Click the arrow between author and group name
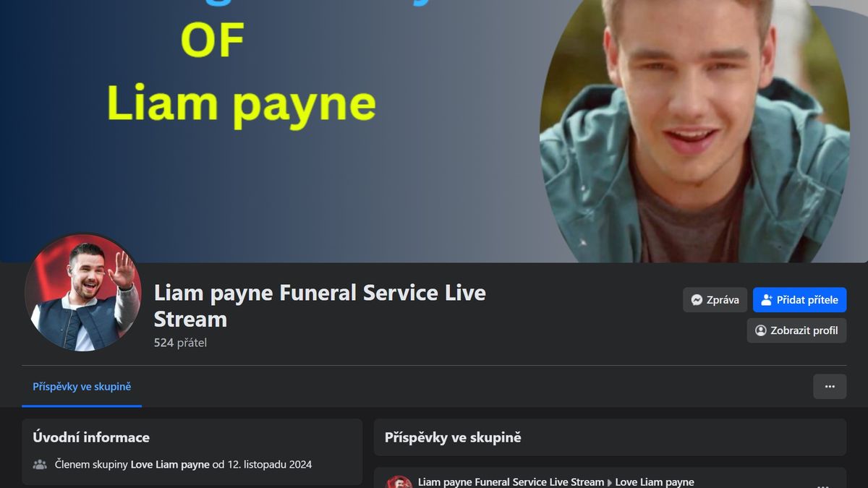Image resolution: width=868 pixels, height=488 pixels. [610, 482]
